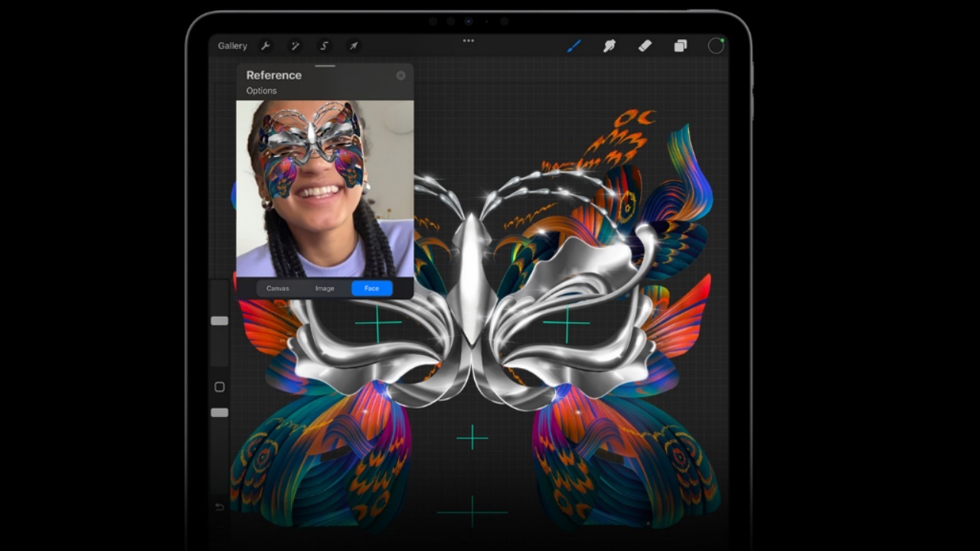Screen dimensions: 980x551
Task: Click the brush size slider handle
Action: [220, 321]
